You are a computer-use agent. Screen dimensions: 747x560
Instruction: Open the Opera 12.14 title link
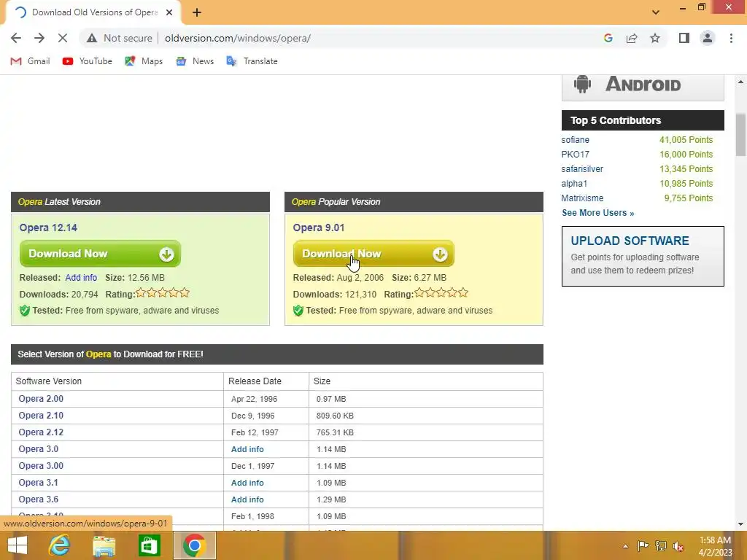pyautogui.click(x=48, y=227)
